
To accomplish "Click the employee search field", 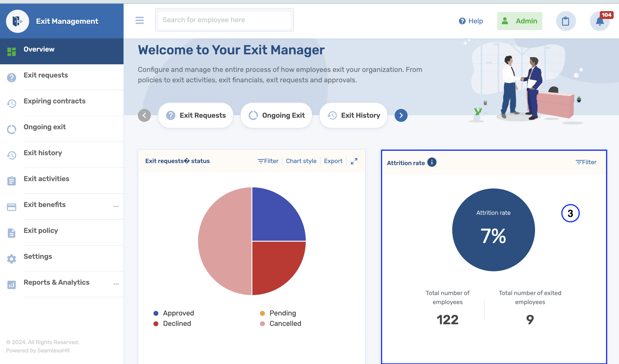I will point(224,19).
